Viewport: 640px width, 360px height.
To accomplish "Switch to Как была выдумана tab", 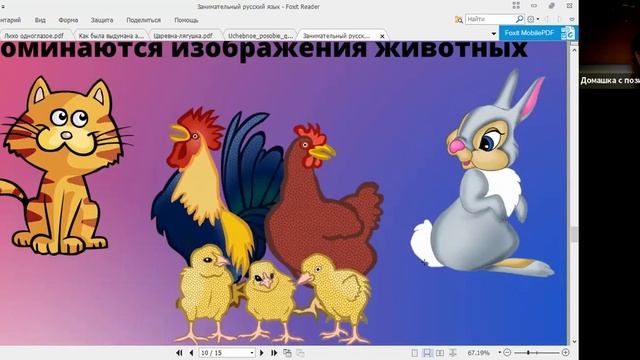I will tap(111, 36).
